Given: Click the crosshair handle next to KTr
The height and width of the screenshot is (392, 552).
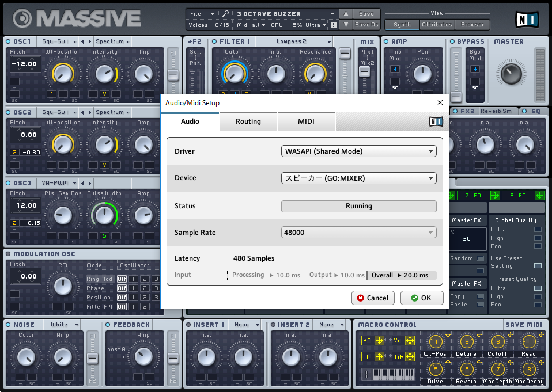Looking at the screenshot, I should (x=380, y=340).
